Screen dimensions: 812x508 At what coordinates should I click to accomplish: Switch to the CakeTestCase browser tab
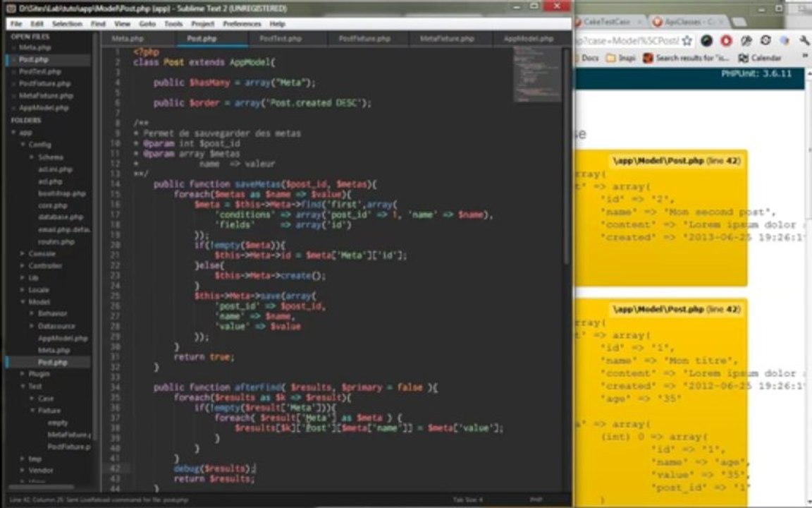pos(607,22)
